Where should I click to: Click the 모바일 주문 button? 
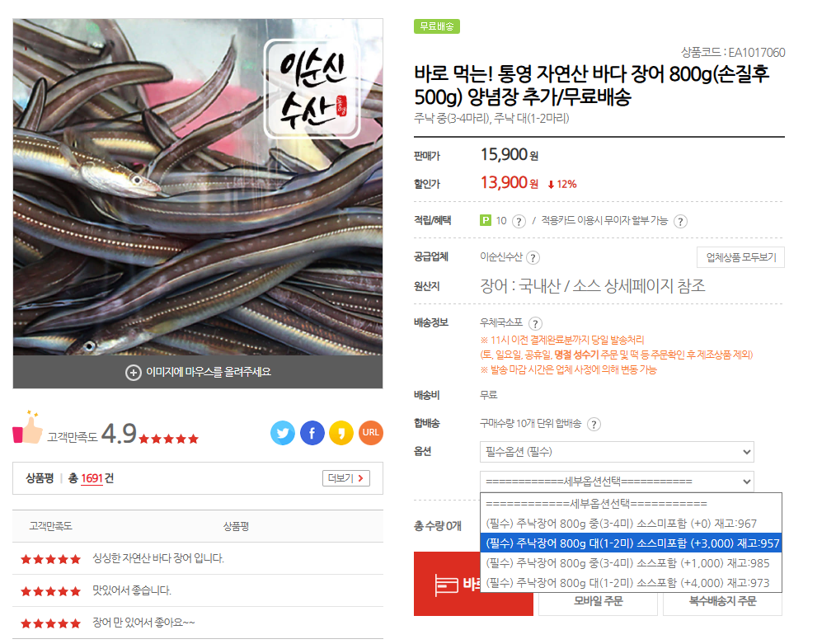[x=598, y=601]
